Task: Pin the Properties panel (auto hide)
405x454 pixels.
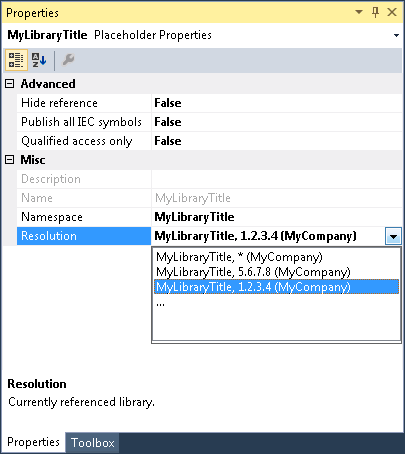Action: click(x=375, y=12)
